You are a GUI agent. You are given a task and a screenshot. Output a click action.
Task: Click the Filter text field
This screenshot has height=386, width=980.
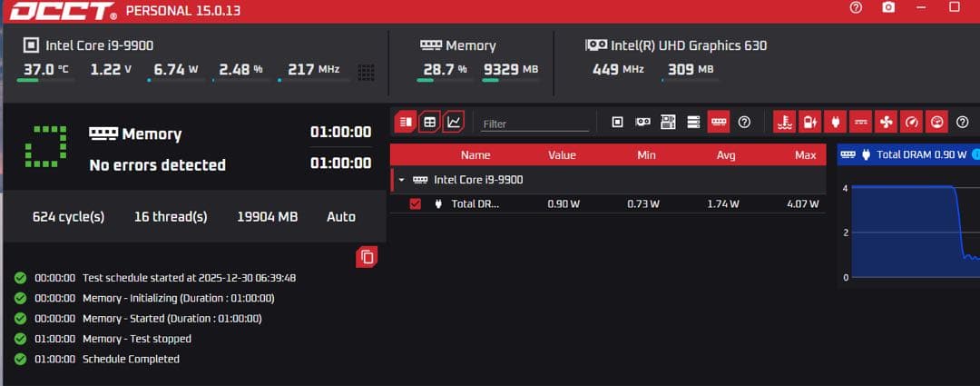(x=535, y=124)
